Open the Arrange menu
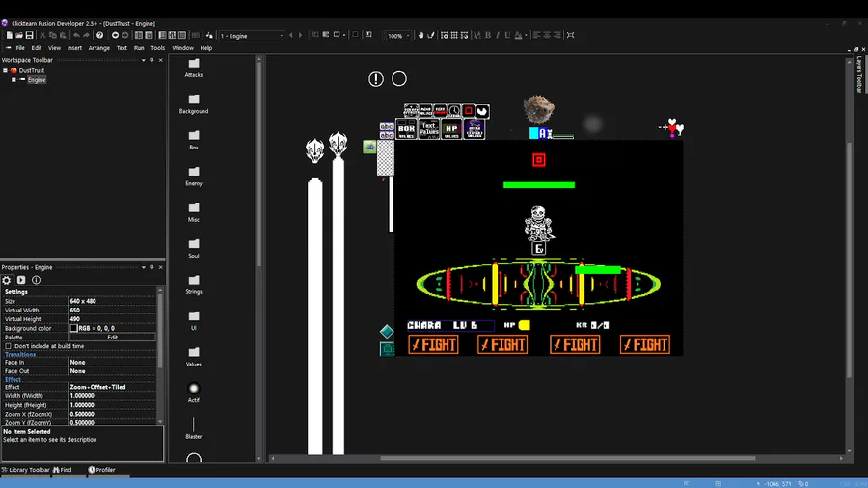868x488 pixels. pos(99,48)
